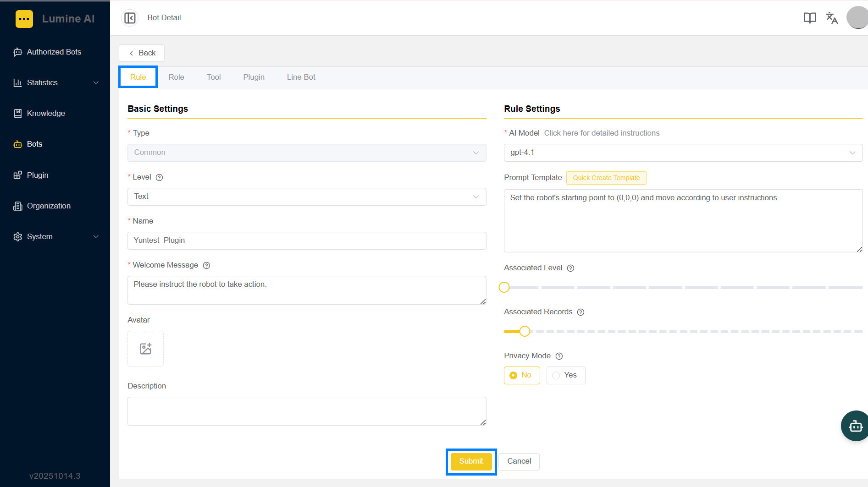The height and width of the screenshot is (487, 868).
Task: Switch to the Role tab
Action: (x=176, y=77)
